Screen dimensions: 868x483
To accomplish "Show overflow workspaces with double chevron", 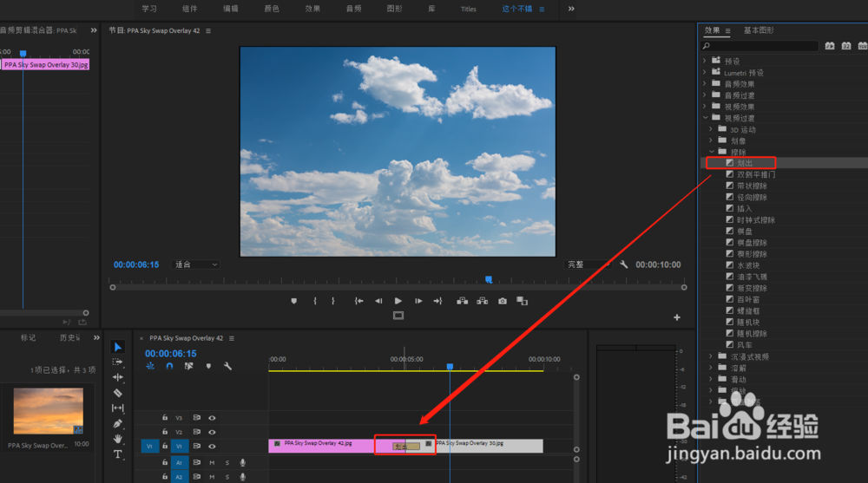I will tap(571, 9).
